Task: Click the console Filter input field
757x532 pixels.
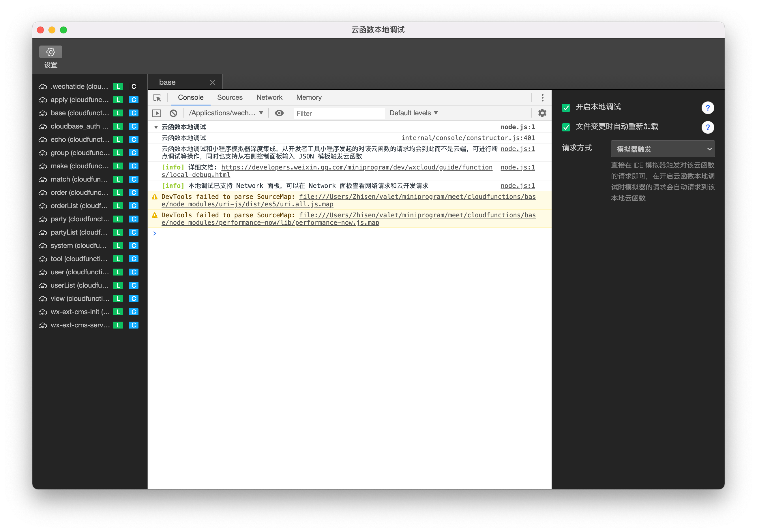Action: tap(339, 113)
